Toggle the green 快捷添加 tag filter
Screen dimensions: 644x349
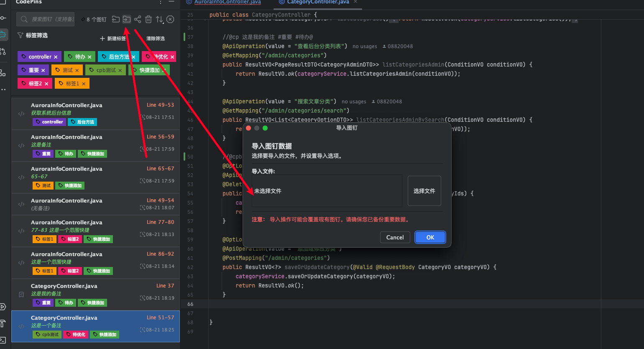coord(149,70)
